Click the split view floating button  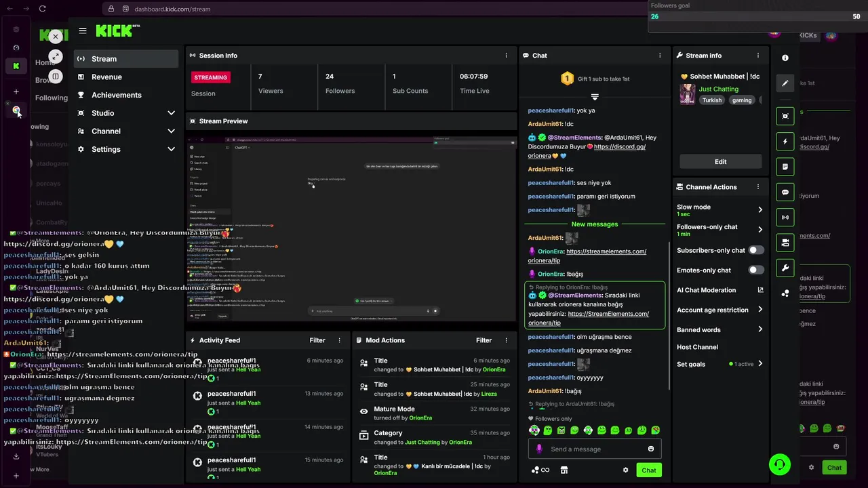[56, 77]
